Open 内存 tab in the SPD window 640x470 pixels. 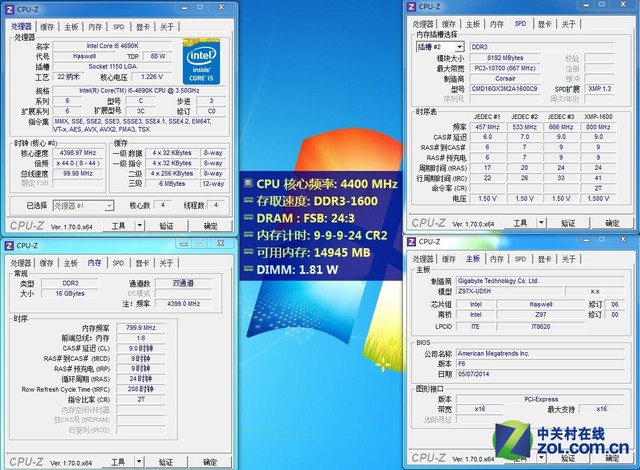click(x=497, y=24)
